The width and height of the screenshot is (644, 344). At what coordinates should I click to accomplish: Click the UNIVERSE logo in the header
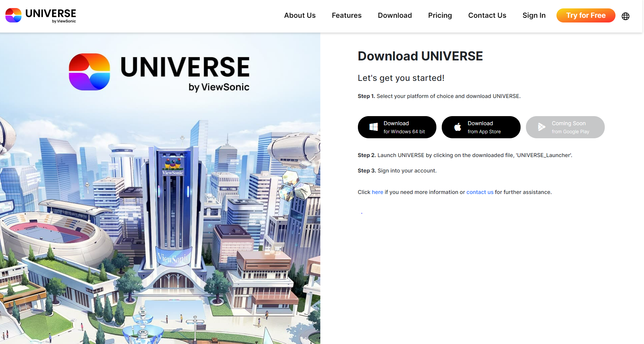click(41, 15)
